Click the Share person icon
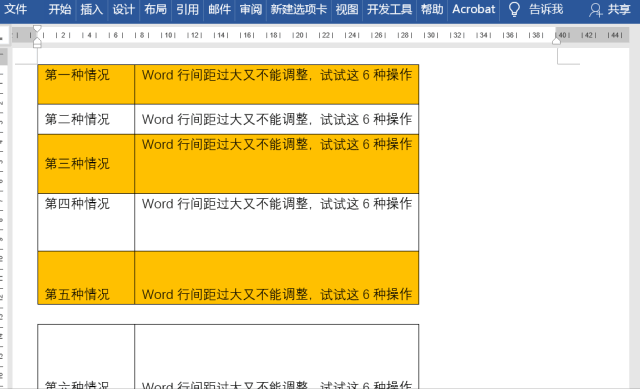Viewport: 640px width, 389px height. coord(596,9)
